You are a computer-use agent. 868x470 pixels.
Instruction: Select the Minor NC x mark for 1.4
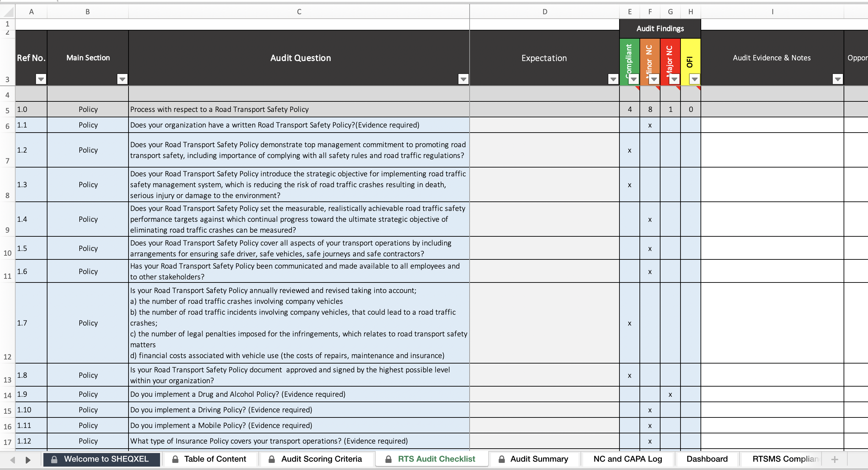pyautogui.click(x=650, y=219)
